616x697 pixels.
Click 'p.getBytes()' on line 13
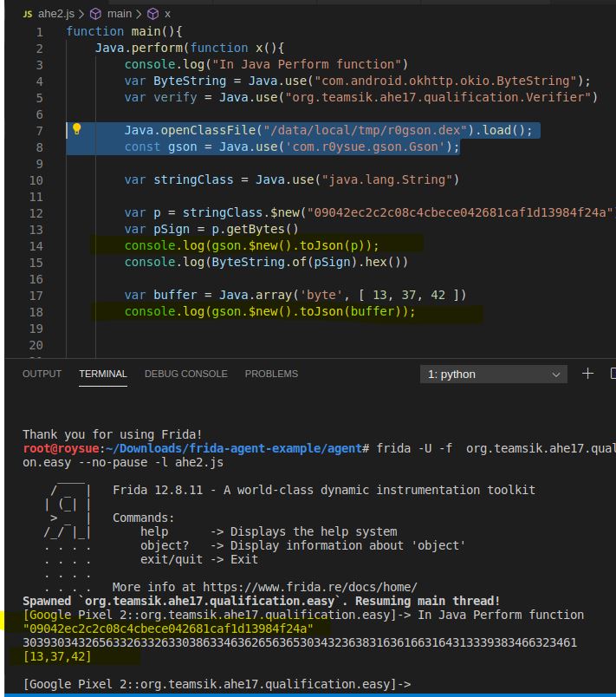pyautogui.click(x=255, y=229)
